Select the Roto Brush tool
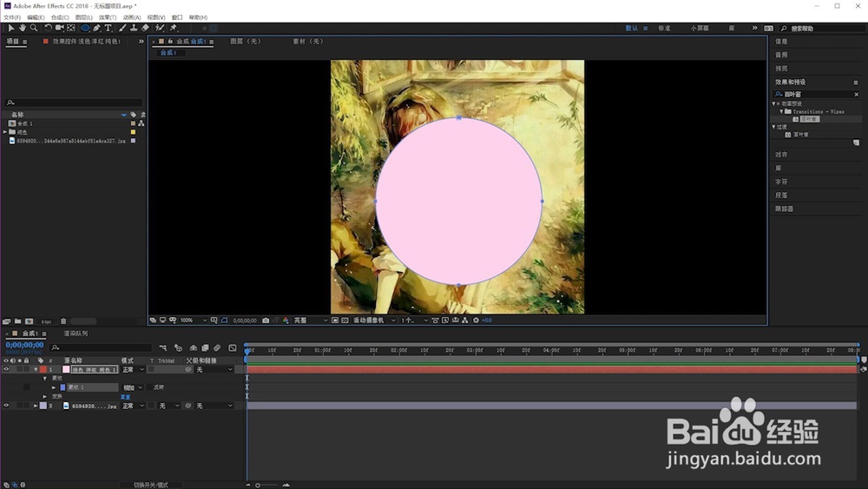Viewport: 868px width, 489px height. 160,28
